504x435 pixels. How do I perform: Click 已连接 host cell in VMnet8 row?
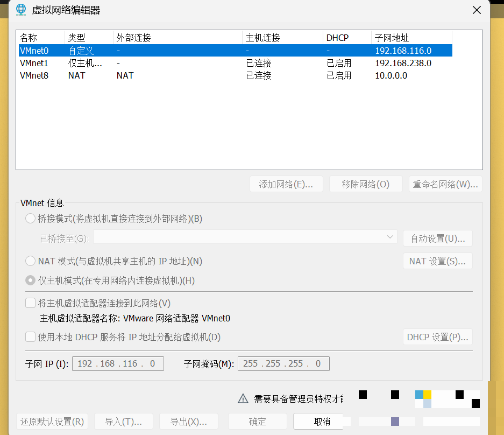(x=258, y=75)
